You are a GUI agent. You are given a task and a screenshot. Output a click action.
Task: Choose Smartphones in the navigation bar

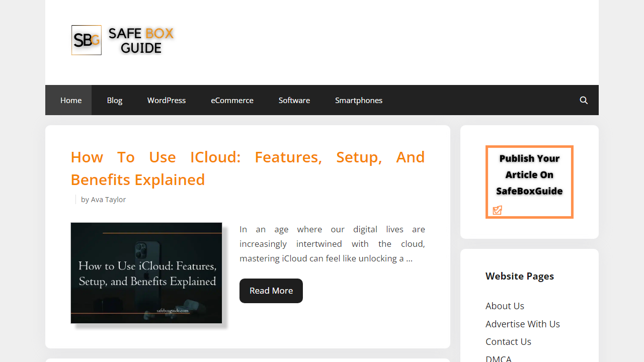point(359,100)
